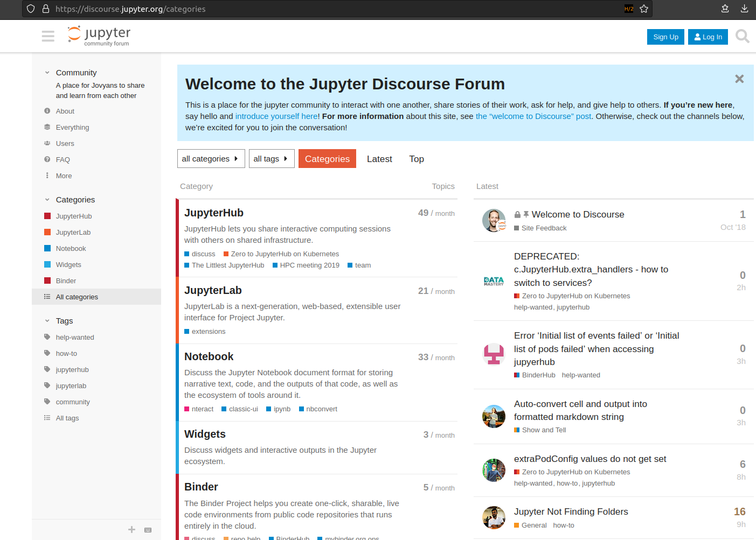Open the 'welcome to Discourse' post link

click(x=533, y=116)
